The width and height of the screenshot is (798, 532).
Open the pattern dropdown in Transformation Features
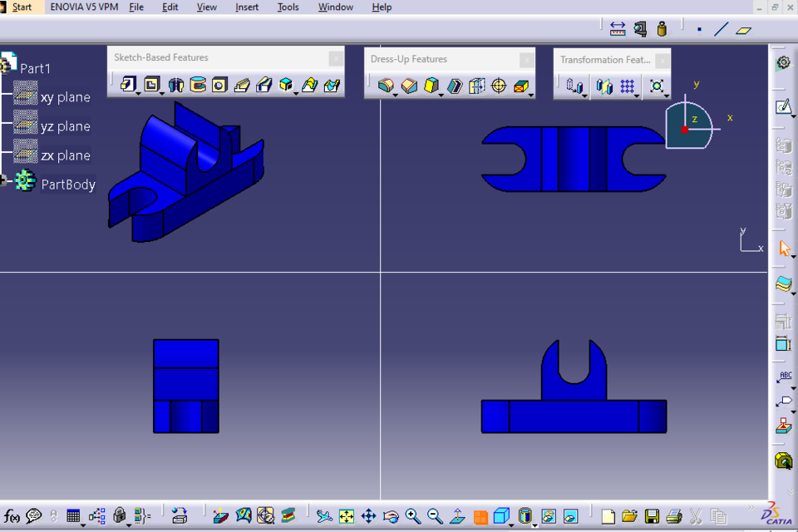[x=637, y=93]
